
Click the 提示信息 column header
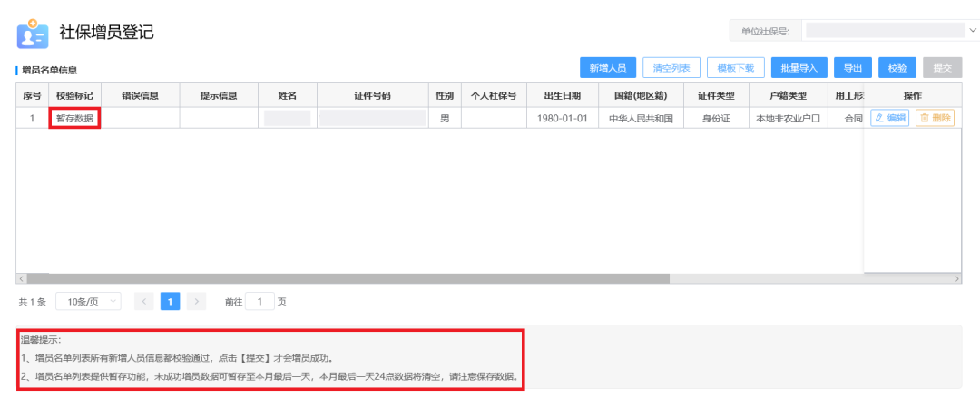coord(219,95)
